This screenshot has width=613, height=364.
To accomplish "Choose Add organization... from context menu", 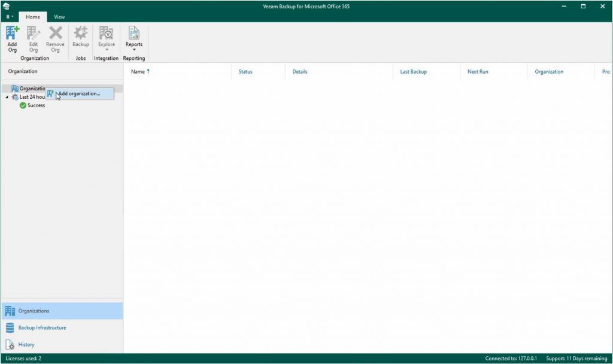I will coord(80,93).
